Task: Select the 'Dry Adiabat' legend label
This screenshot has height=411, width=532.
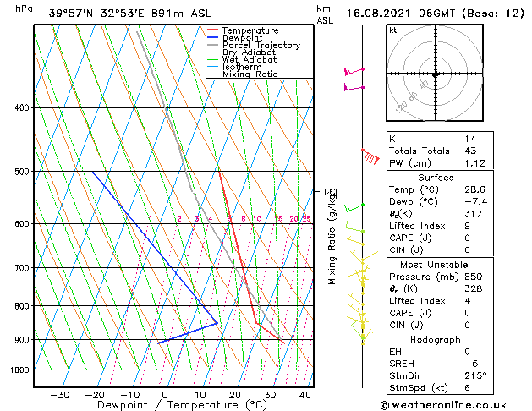Action: (249, 52)
